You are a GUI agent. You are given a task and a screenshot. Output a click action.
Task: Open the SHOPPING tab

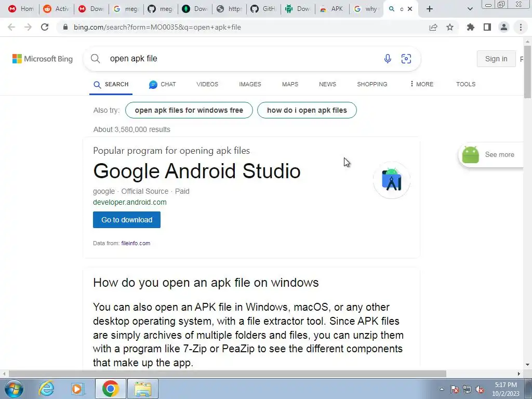point(372,84)
